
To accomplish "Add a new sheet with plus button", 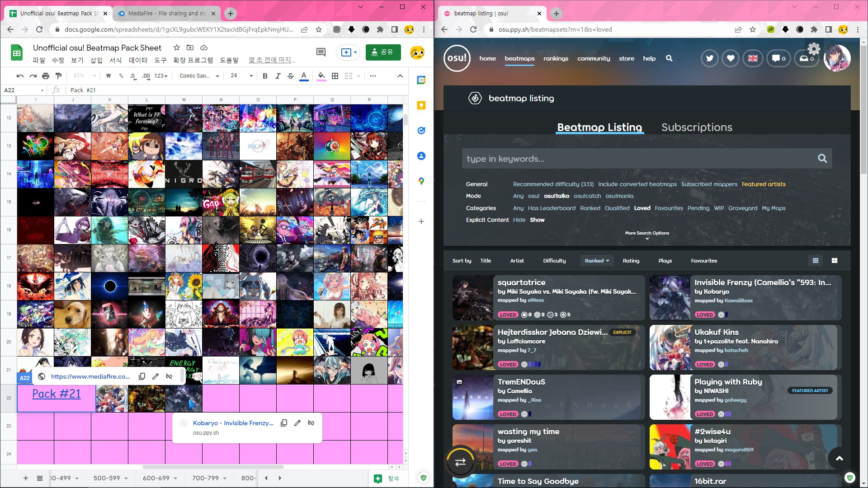I will pyautogui.click(x=26, y=478).
